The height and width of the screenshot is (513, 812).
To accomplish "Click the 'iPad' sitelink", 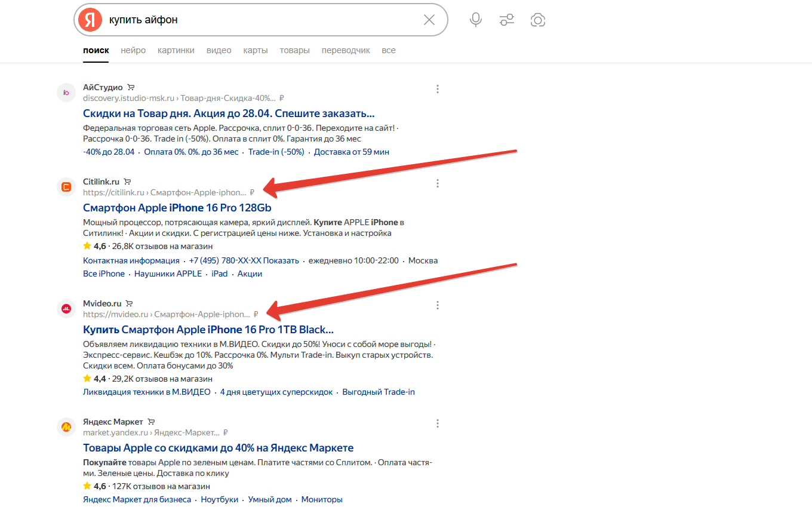I will [220, 274].
